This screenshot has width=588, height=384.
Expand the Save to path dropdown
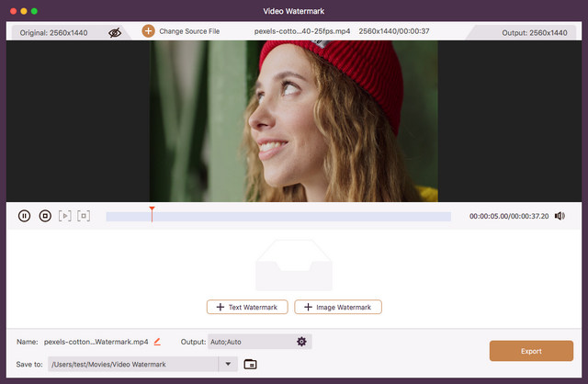[x=229, y=364]
